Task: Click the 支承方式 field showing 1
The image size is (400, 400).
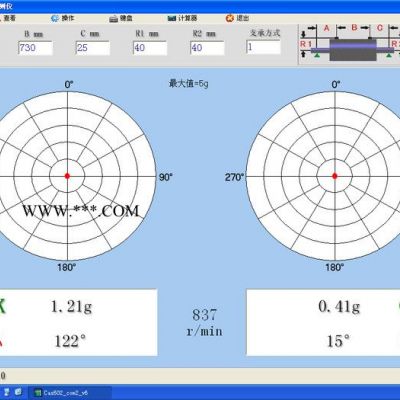Action: click(x=263, y=47)
